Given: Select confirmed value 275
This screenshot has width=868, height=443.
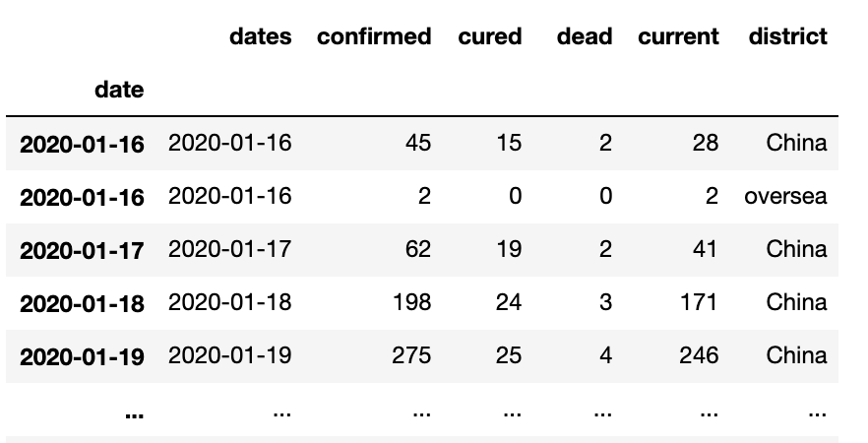Looking at the screenshot, I should (x=411, y=355).
